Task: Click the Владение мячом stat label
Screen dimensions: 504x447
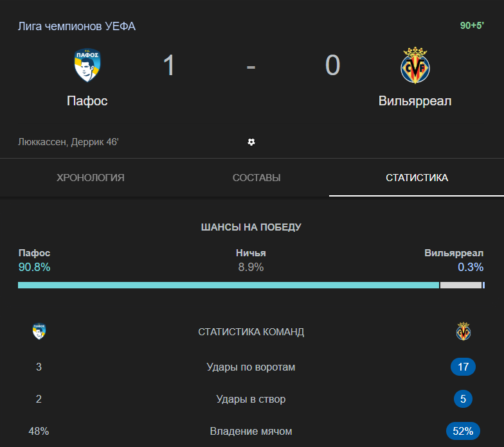Action: pos(251,431)
